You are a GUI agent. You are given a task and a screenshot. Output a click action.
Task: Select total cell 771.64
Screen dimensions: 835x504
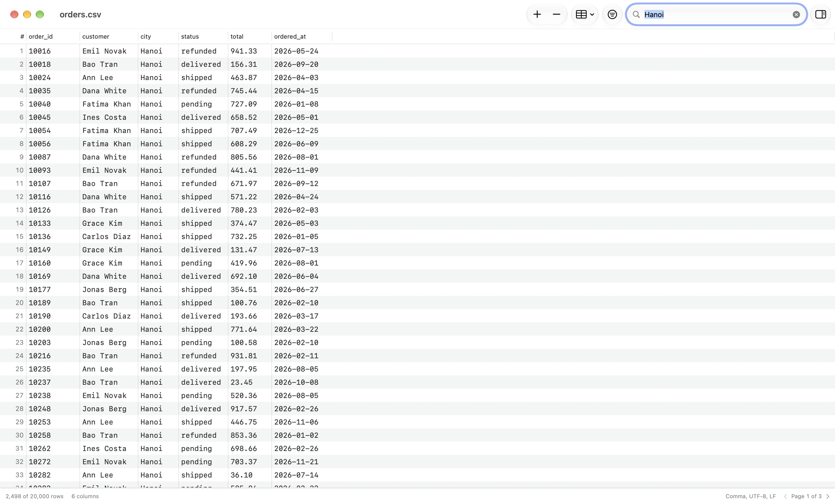click(250, 329)
